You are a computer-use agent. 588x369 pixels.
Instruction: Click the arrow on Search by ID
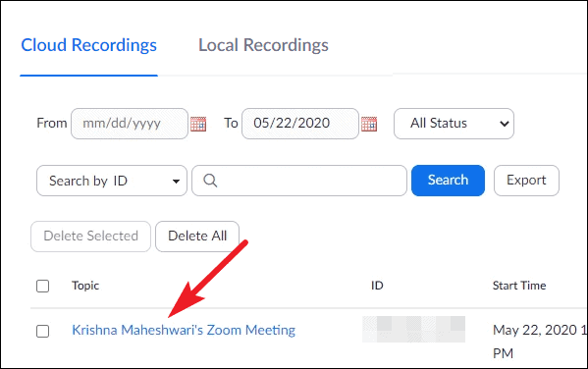176,182
